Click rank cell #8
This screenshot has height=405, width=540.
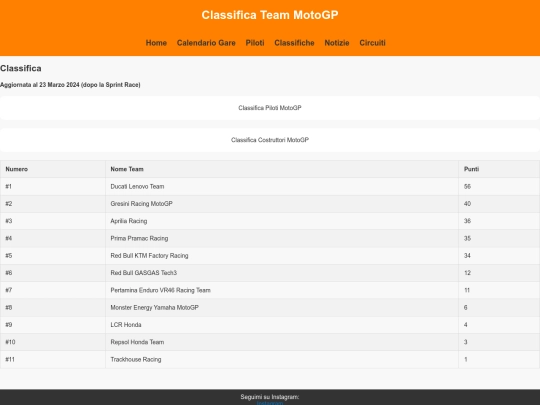tap(53, 308)
